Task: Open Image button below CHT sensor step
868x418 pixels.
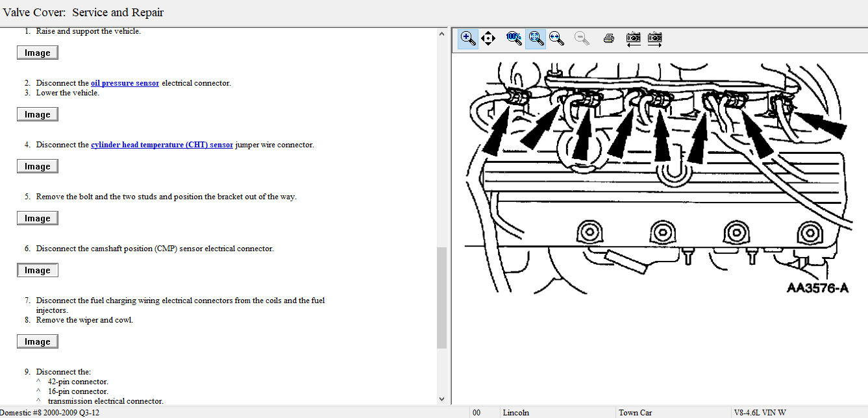Action: [x=38, y=166]
